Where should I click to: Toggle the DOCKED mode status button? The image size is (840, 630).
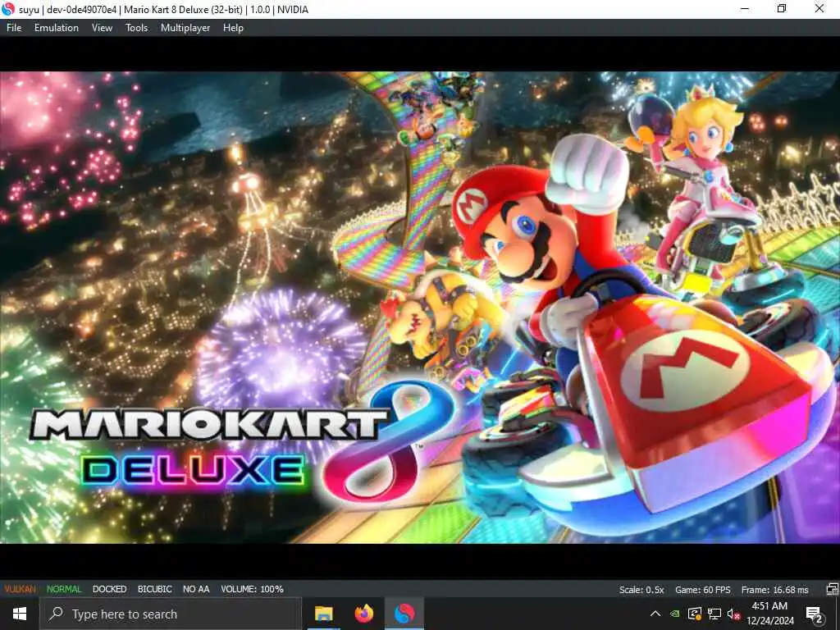109,589
